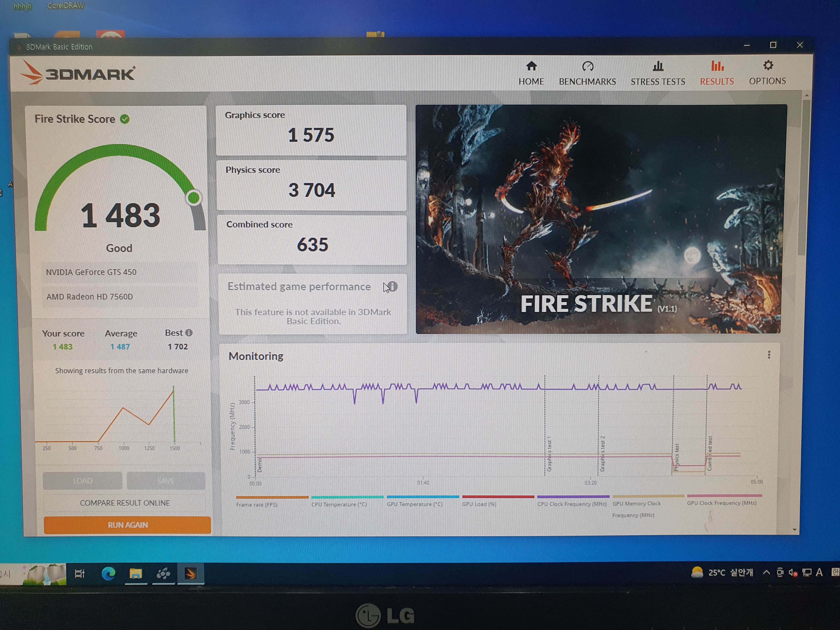Click the CorelDRAW desktop shortcut
Viewport: 840px width, 630px height.
66,5
